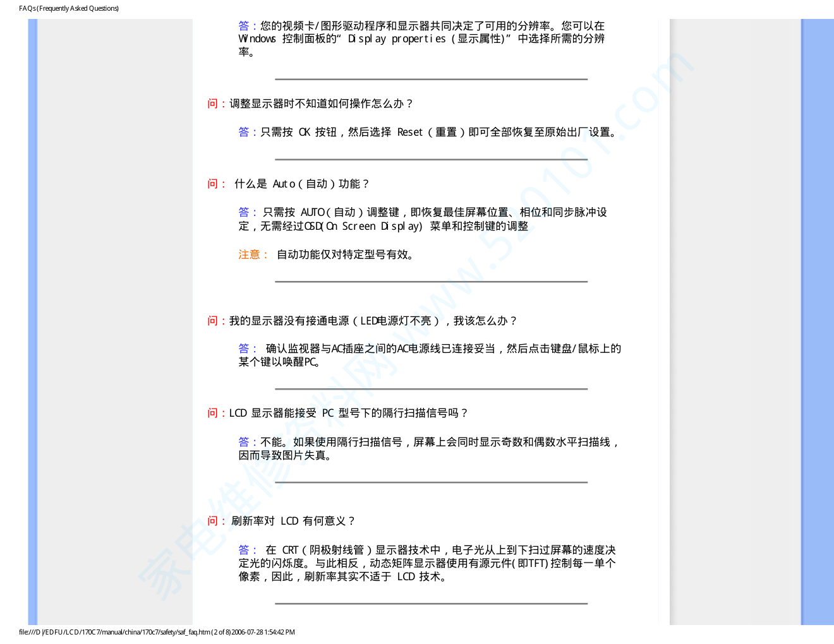Image resolution: width=834 pixels, height=644 pixels.
Task: Click the blue "答:" label before the CRT answer
Action: pos(247,550)
